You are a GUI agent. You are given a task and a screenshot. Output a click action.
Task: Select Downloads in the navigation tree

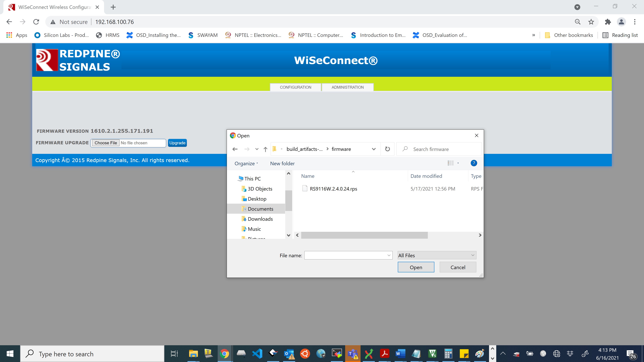pos(260,219)
